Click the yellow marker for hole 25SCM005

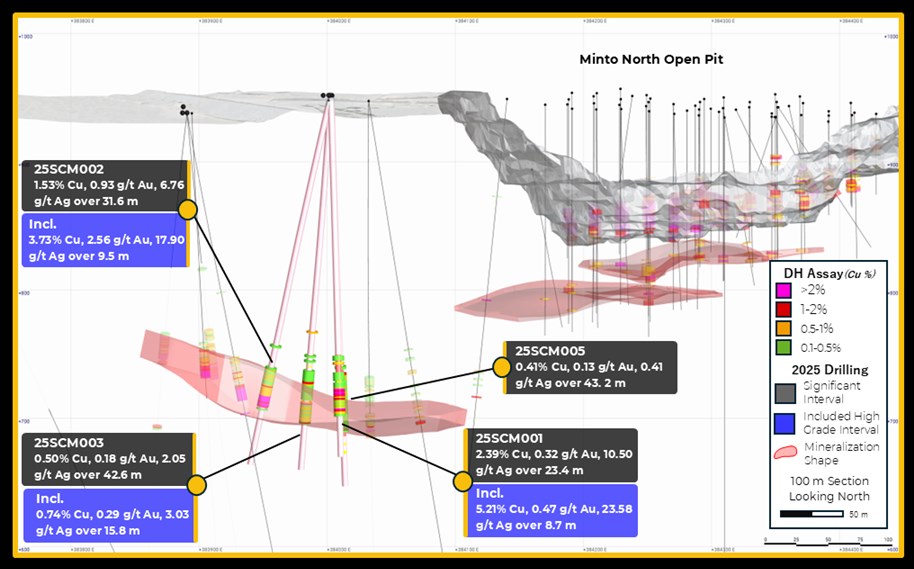coord(502,367)
